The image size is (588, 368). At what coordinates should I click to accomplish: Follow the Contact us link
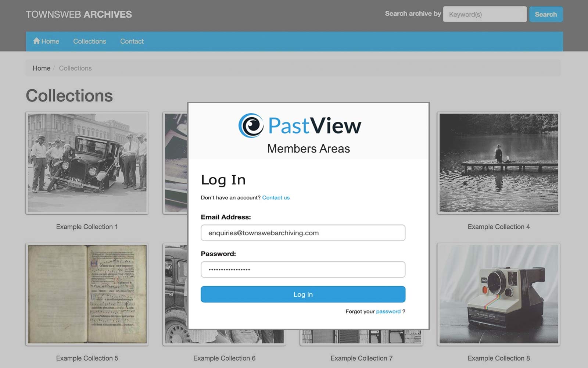(x=276, y=197)
